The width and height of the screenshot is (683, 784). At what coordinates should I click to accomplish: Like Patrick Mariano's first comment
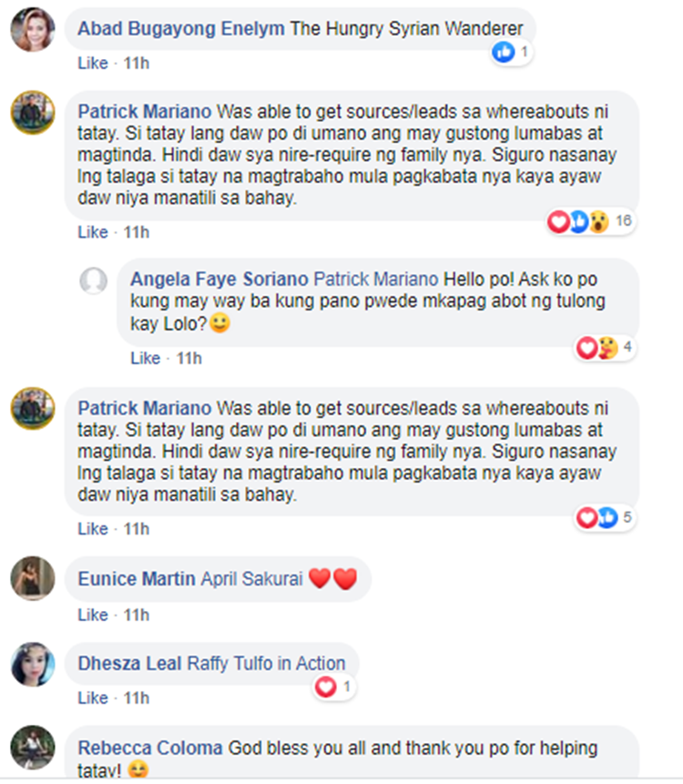coord(93,232)
